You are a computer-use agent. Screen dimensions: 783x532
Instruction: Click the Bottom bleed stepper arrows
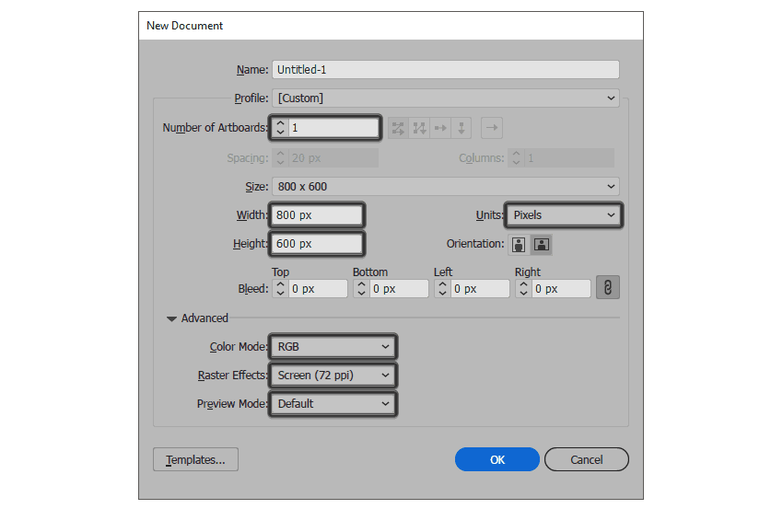pyautogui.click(x=361, y=288)
